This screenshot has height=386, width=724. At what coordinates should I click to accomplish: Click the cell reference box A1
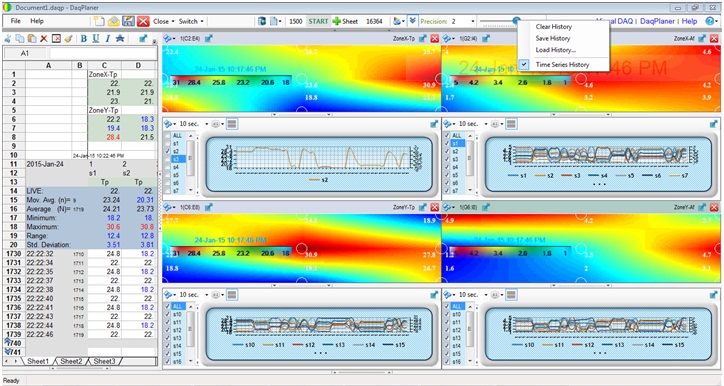[x=25, y=54]
